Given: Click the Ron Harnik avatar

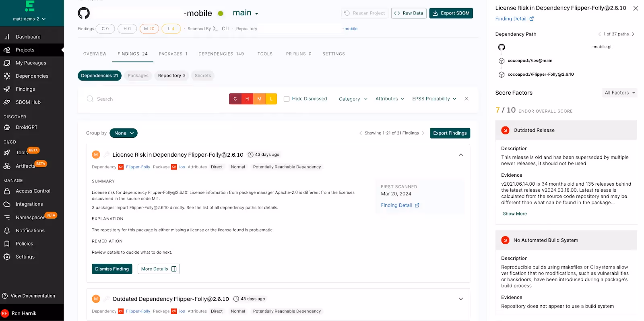Looking at the screenshot, I should pyautogui.click(x=5, y=313).
